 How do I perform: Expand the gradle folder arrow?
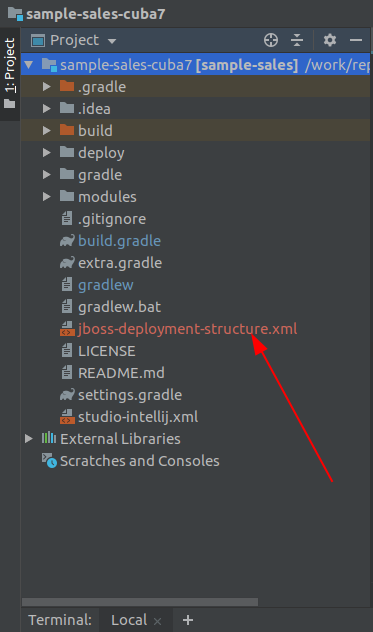tap(47, 175)
